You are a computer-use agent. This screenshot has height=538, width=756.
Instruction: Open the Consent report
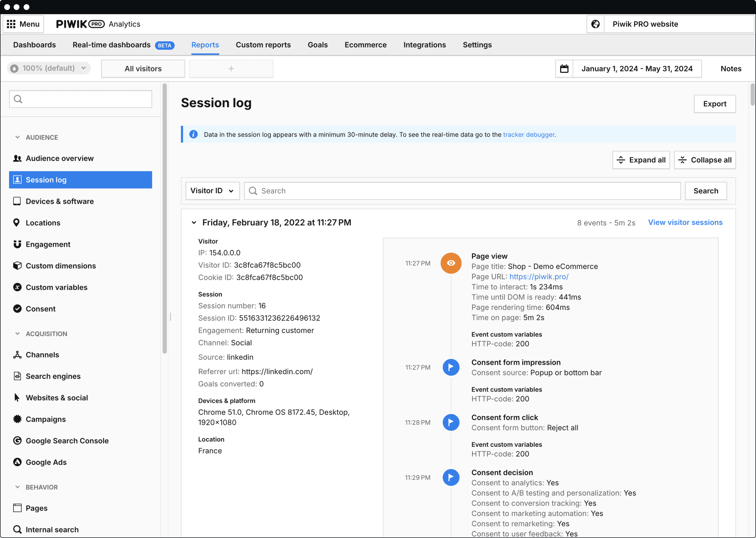[41, 308]
